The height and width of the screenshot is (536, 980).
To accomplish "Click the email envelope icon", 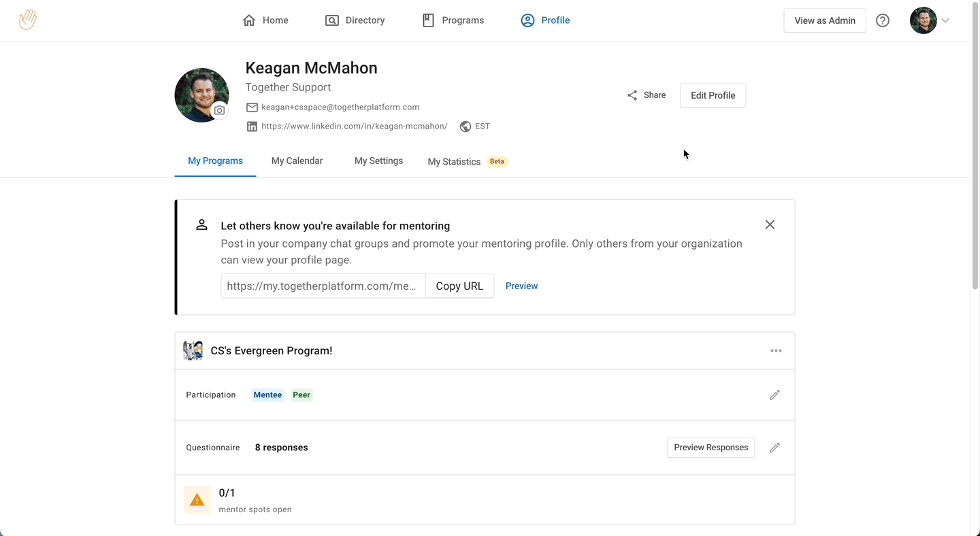I will (252, 107).
